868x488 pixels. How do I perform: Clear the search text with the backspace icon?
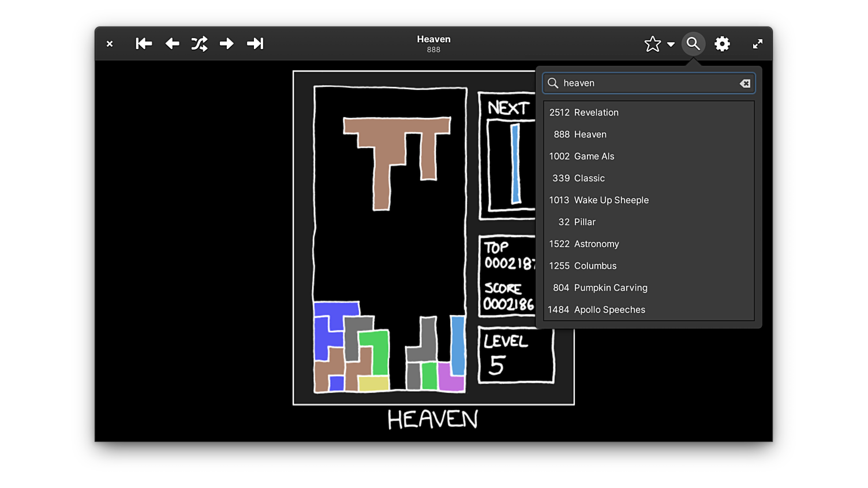tap(744, 83)
